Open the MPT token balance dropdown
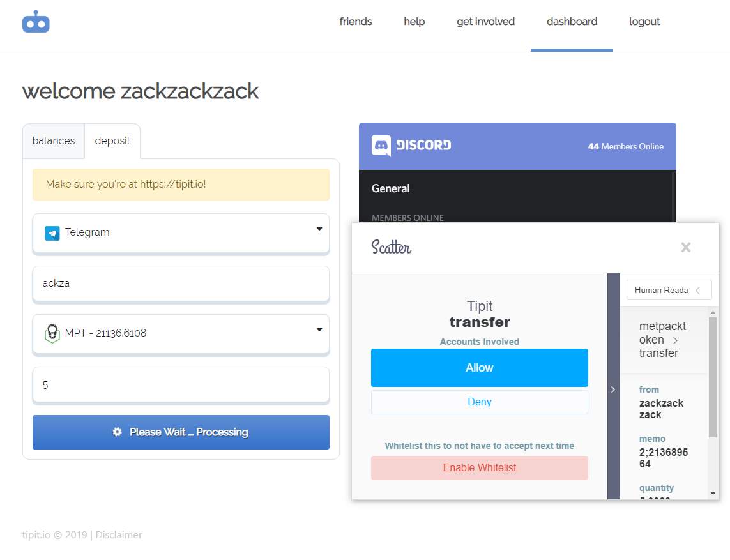730x560 pixels. tap(181, 334)
